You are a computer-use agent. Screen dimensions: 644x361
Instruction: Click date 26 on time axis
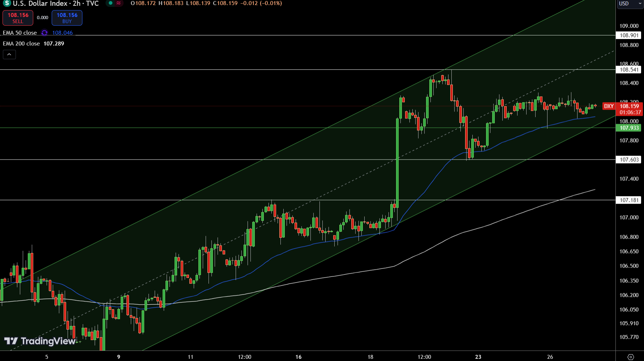[x=550, y=357]
